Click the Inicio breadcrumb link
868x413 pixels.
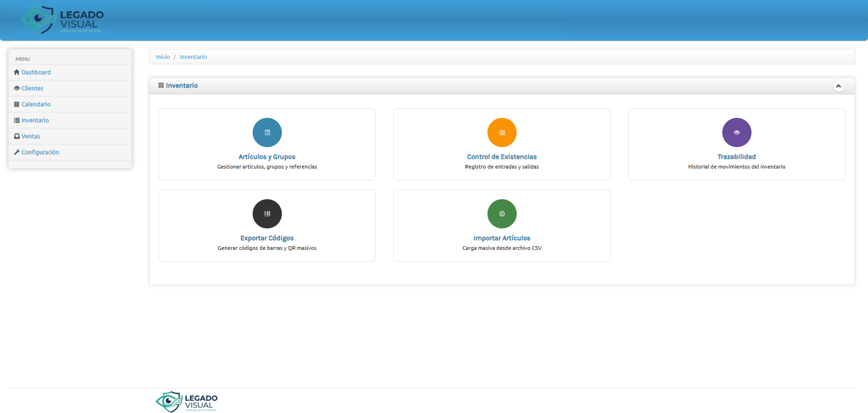(163, 57)
